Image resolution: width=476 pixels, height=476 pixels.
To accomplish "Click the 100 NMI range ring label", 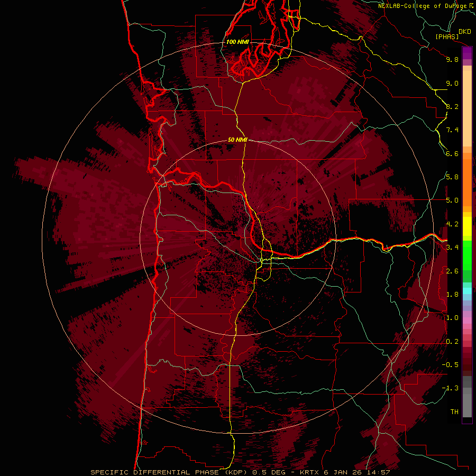I will click(237, 42).
